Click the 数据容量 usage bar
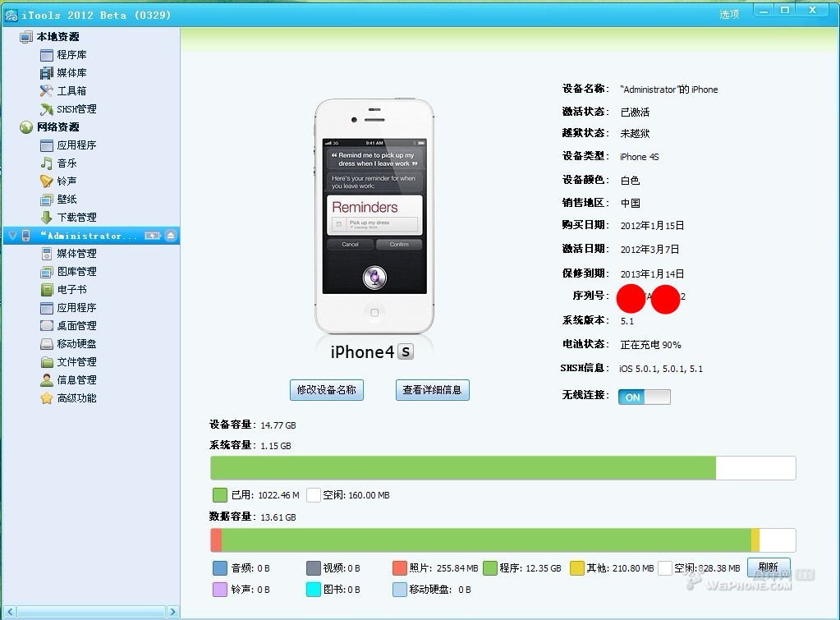The height and width of the screenshot is (620, 840). tap(503, 540)
